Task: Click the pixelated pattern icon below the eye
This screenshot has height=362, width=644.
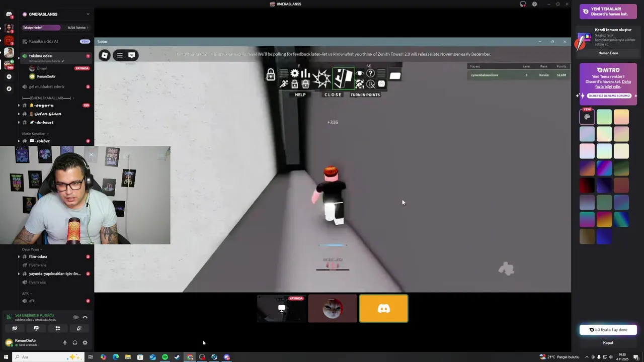Action: [x=360, y=84]
